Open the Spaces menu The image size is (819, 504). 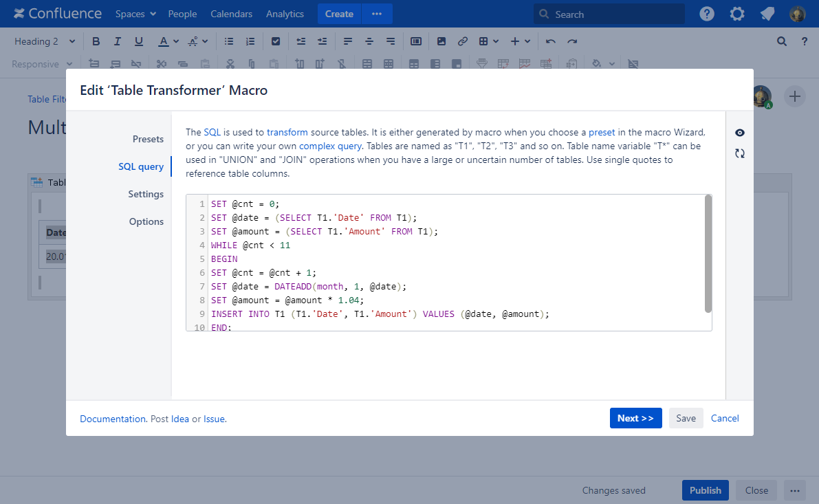click(135, 14)
